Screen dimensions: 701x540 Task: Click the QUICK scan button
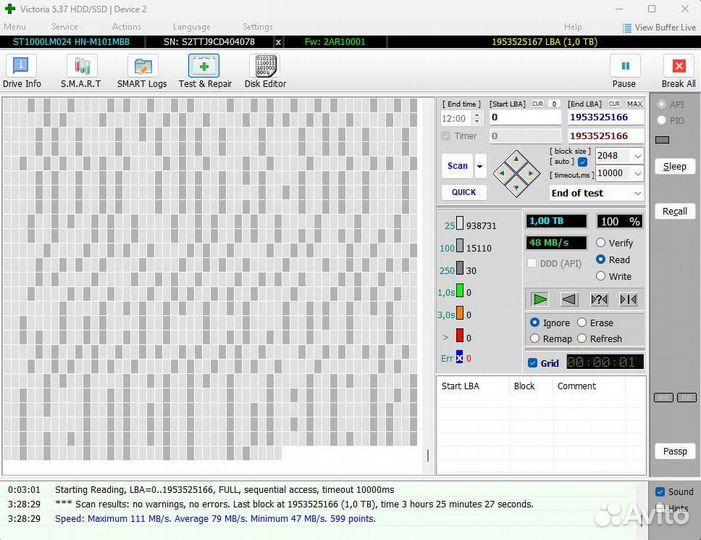[x=463, y=192]
